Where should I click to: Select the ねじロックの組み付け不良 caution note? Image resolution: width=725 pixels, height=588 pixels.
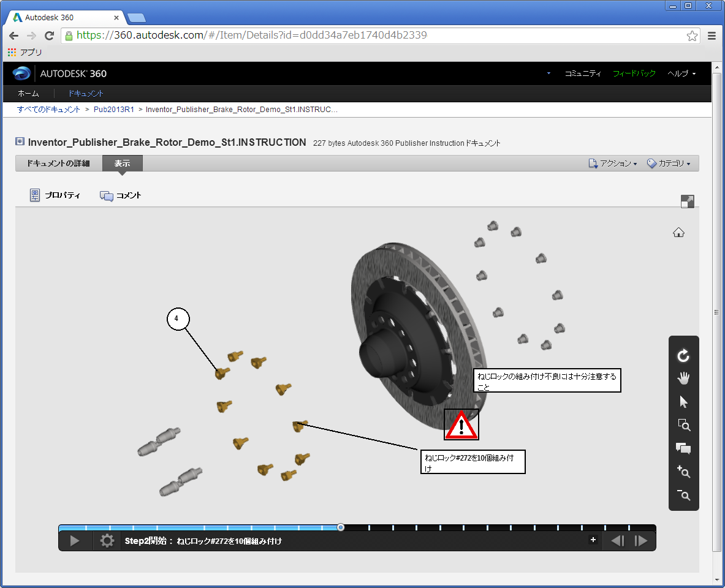click(547, 380)
